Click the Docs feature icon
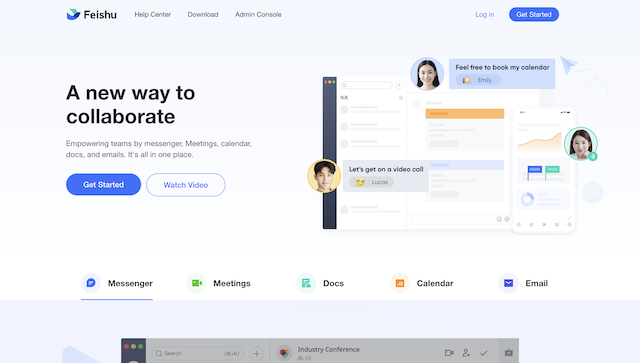The width and height of the screenshot is (640, 363). tap(306, 283)
